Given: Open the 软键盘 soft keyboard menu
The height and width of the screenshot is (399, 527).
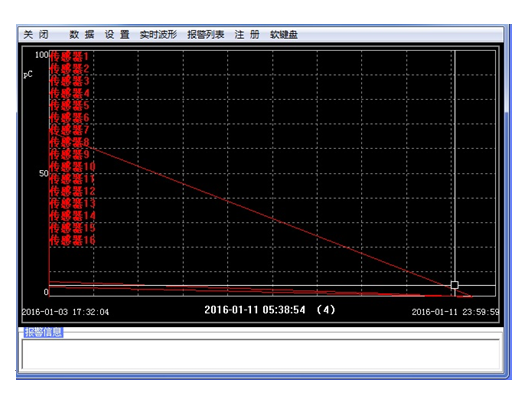Looking at the screenshot, I should tap(284, 34).
